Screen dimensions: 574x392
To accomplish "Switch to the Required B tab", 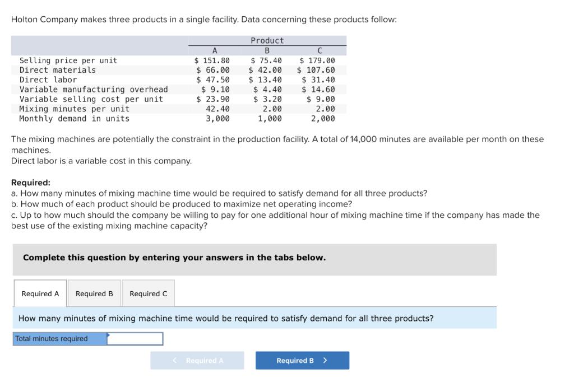I will [94, 292].
